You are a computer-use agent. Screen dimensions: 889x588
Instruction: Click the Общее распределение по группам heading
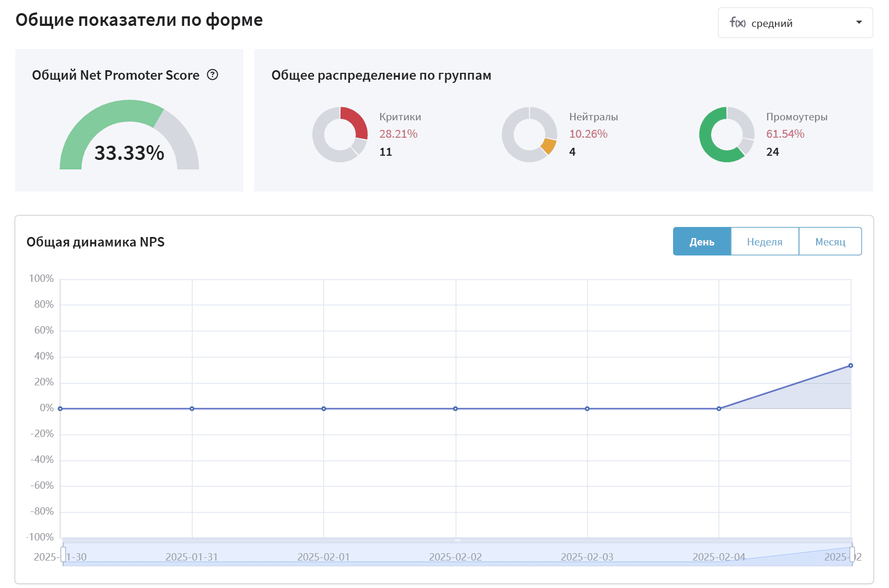[381, 75]
